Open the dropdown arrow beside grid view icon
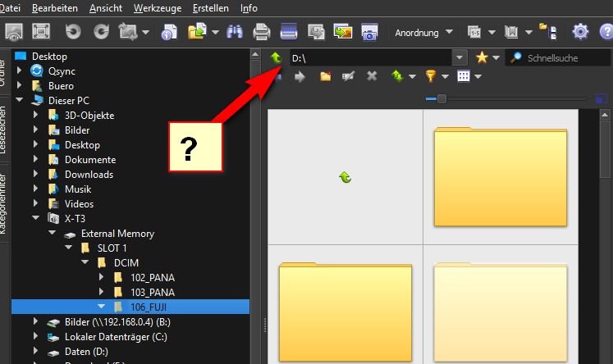The height and width of the screenshot is (364, 613). pos(478,76)
